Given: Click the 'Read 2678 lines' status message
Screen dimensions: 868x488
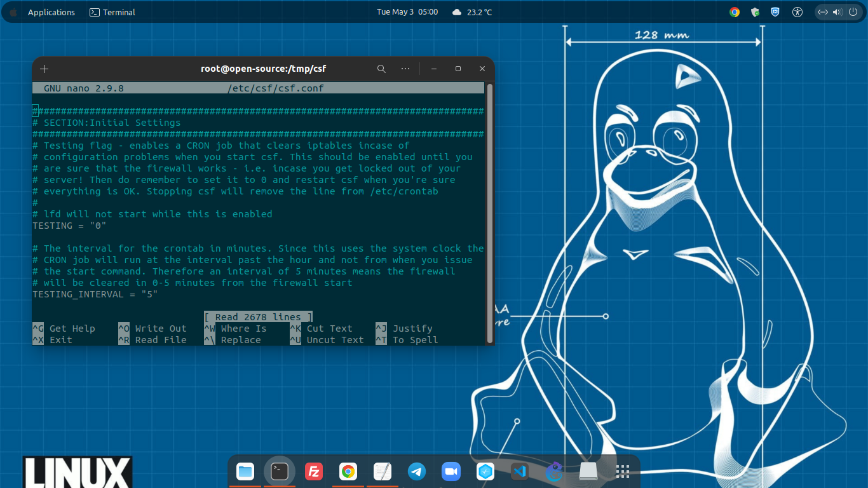Looking at the screenshot, I should coord(258,317).
